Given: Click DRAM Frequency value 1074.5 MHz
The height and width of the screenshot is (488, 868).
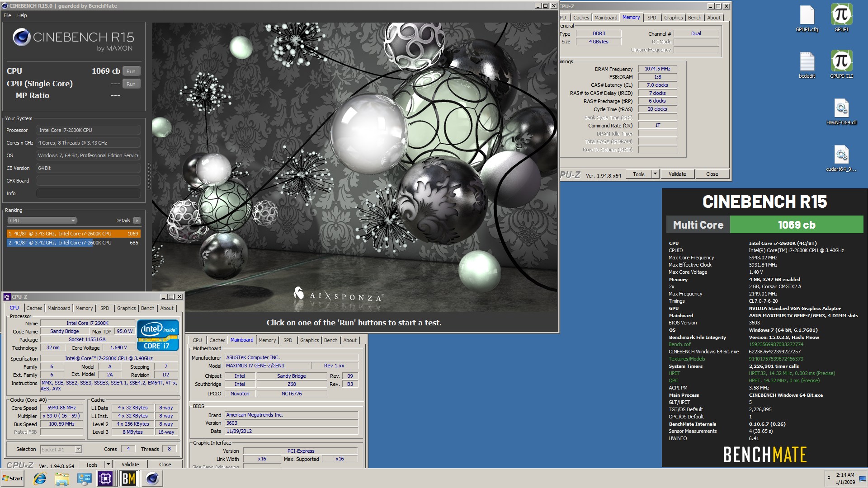Looking at the screenshot, I should (657, 69).
